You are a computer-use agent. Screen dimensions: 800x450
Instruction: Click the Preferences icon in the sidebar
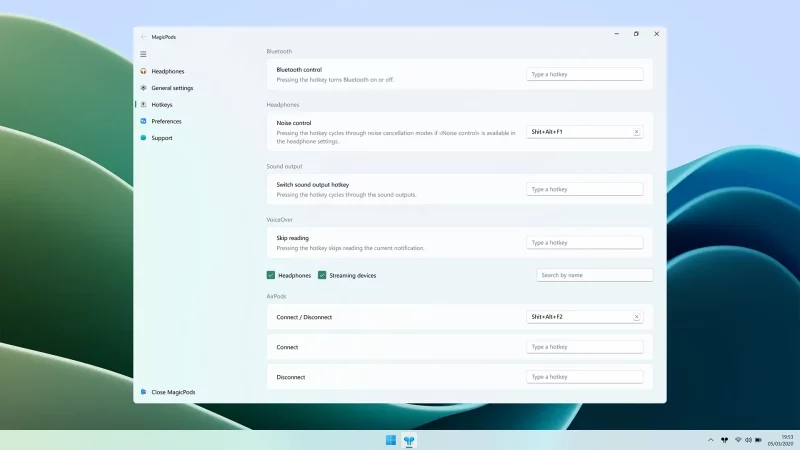coord(144,121)
